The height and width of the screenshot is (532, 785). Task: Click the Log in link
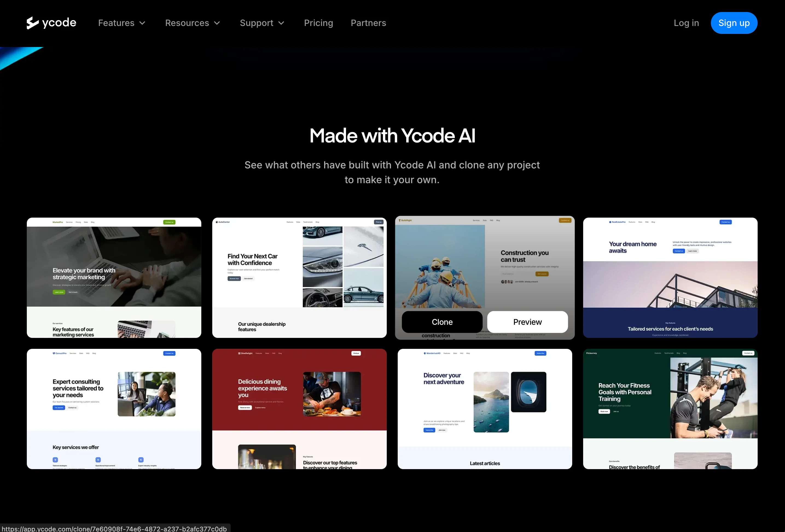point(686,23)
